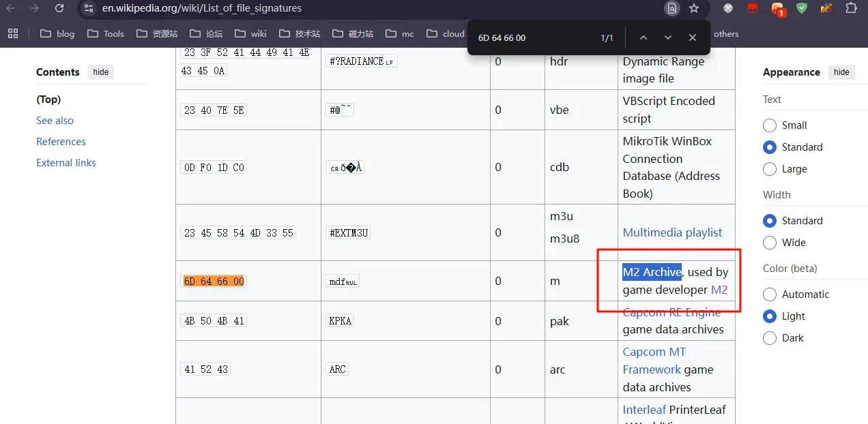Jump to the previous find result
Viewport: 868px width, 424px height.
pos(643,37)
